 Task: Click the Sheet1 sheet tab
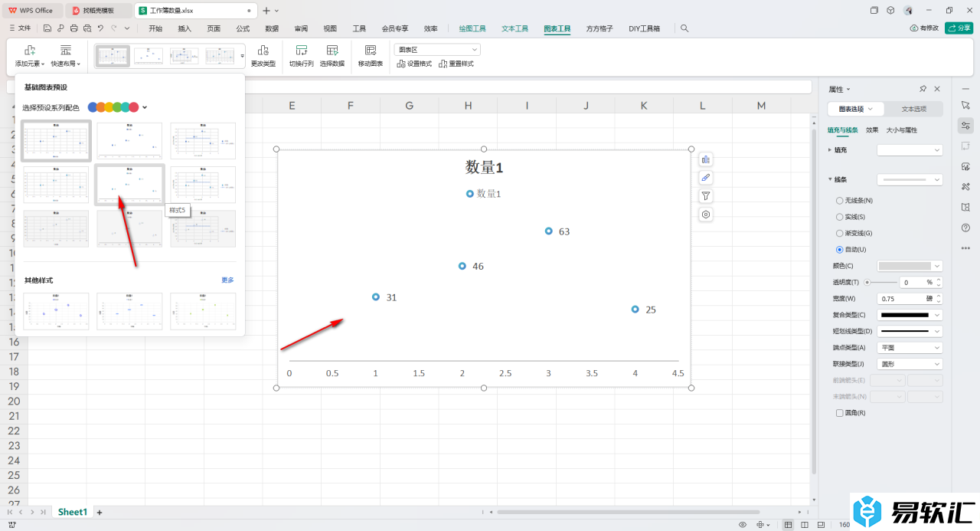click(x=73, y=512)
